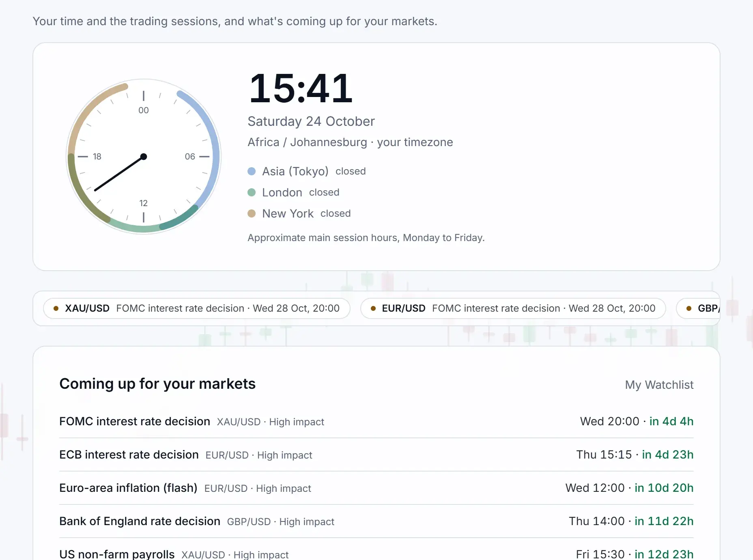The width and height of the screenshot is (753, 560).
Task: Open the XAU/USD FOMC event chip
Action: (197, 308)
